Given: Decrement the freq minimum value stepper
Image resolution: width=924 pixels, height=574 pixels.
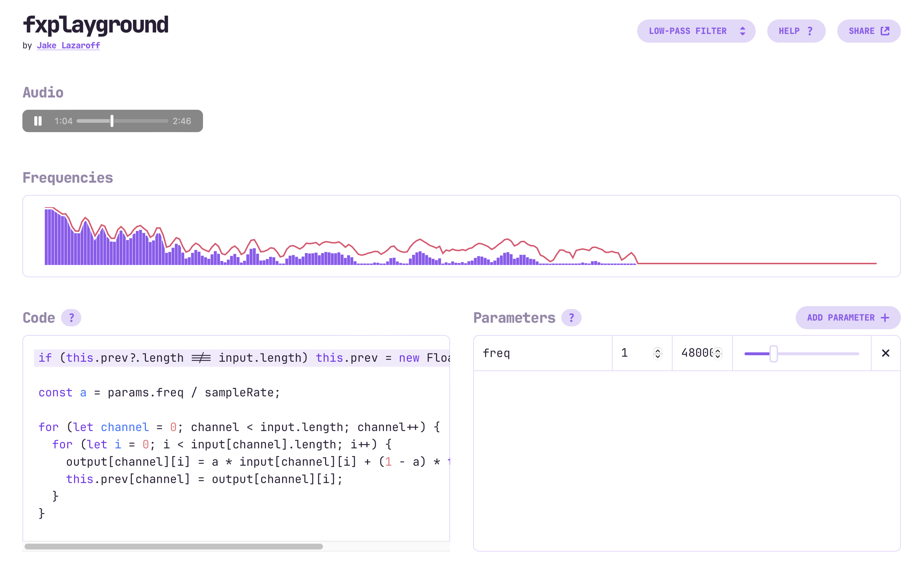Looking at the screenshot, I should (x=658, y=356).
